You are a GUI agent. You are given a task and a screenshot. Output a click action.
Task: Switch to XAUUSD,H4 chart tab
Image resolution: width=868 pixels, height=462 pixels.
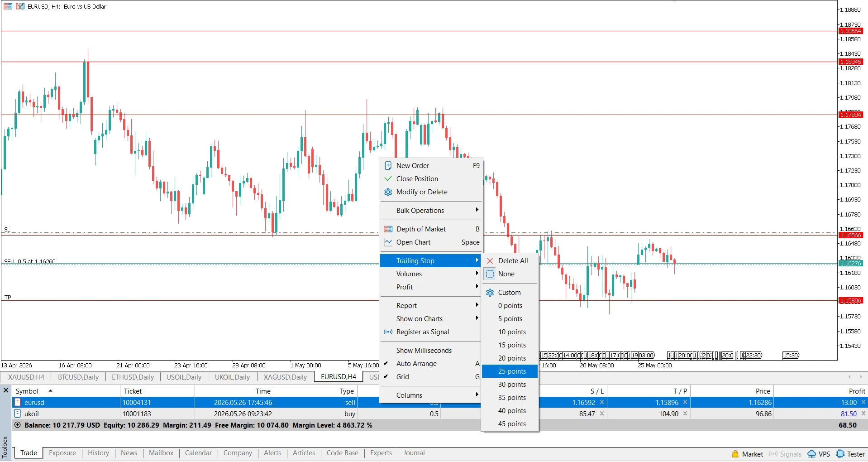(26, 377)
